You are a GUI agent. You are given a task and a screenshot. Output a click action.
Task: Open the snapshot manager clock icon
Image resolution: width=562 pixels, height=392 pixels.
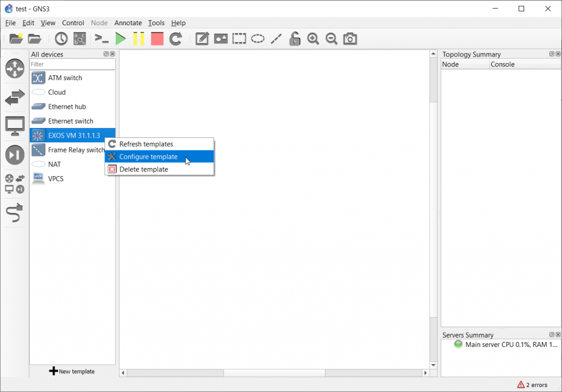[61, 38]
